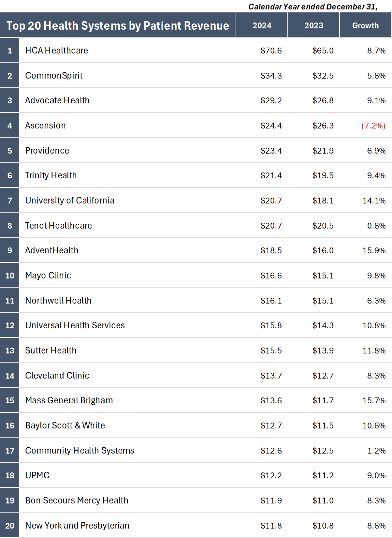This screenshot has height=538, width=392.
Task: Select the rank number 12 cell
Action: (x=10, y=325)
